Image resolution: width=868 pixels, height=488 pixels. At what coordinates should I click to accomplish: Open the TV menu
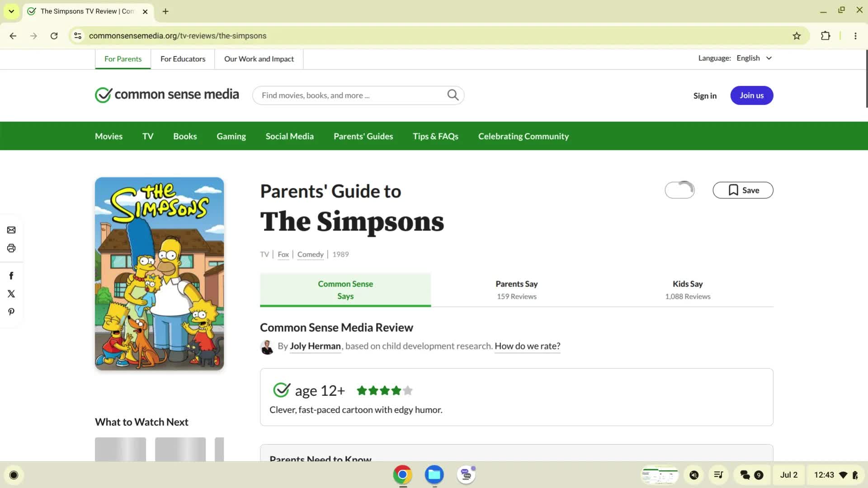[148, 136]
